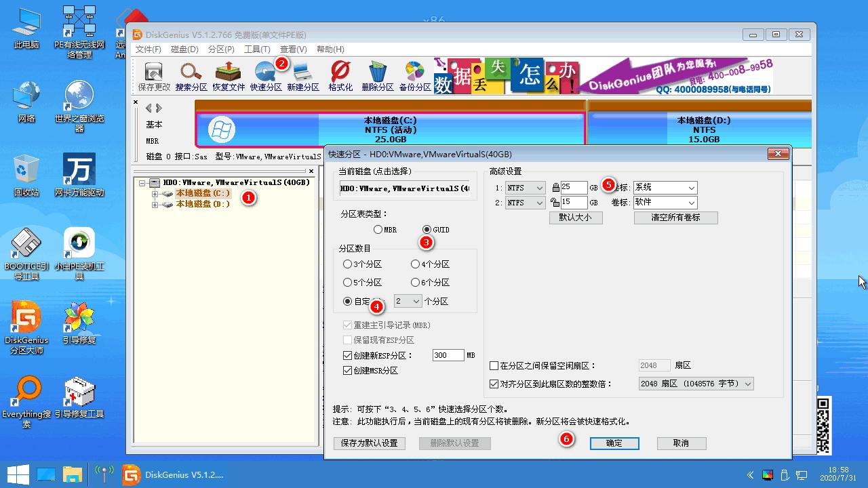Click the 确定 button to confirm partitioning

(x=614, y=443)
